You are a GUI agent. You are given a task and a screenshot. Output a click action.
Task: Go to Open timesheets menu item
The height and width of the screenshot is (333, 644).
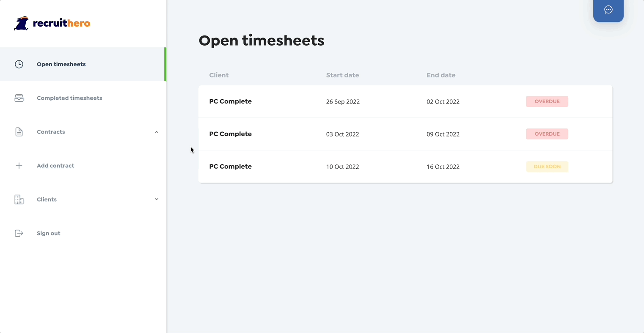[83, 64]
